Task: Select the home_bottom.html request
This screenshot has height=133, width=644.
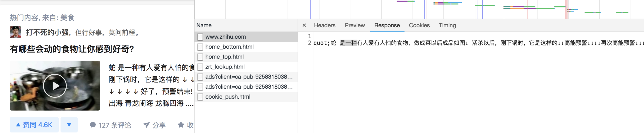Action: point(229,47)
